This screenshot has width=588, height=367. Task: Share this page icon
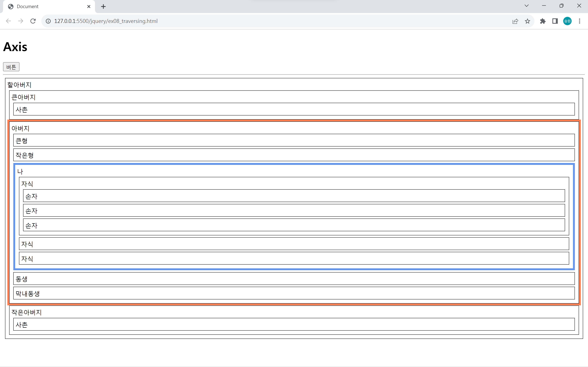515,21
